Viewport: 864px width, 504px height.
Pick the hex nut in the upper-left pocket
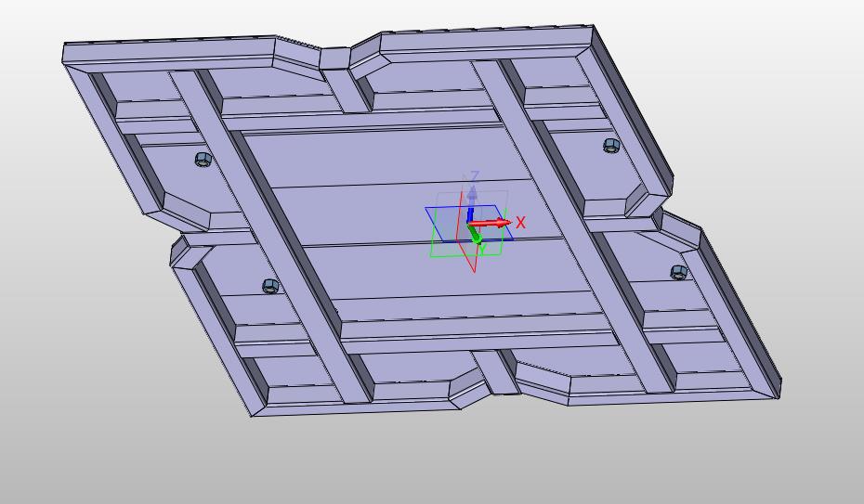[x=203, y=160]
